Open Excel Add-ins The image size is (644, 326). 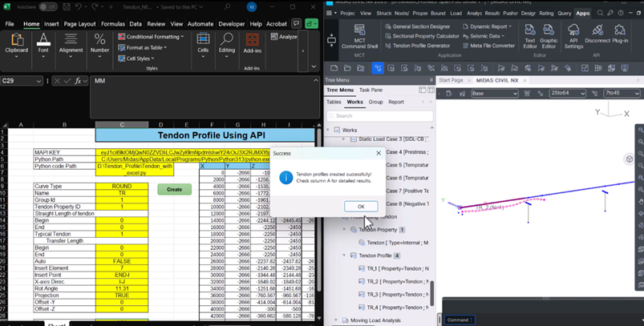tap(254, 42)
